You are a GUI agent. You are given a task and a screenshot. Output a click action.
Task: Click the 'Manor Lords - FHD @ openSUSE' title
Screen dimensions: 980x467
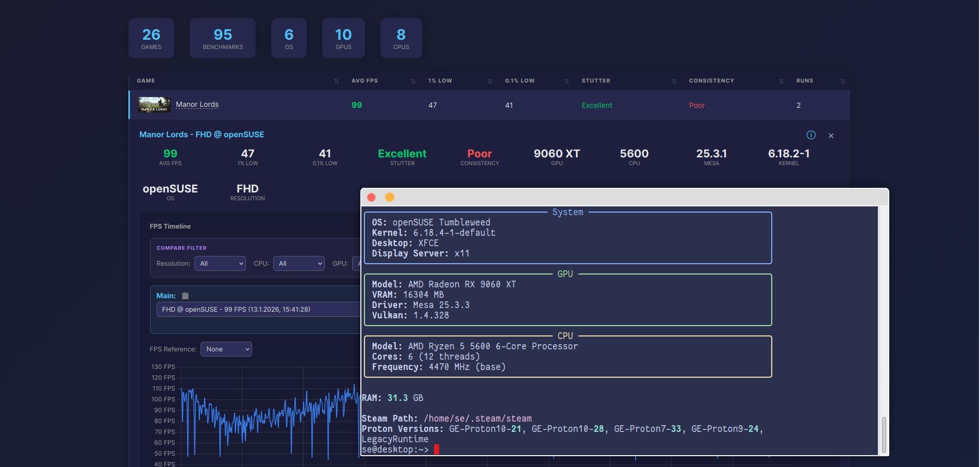[202, 134]
